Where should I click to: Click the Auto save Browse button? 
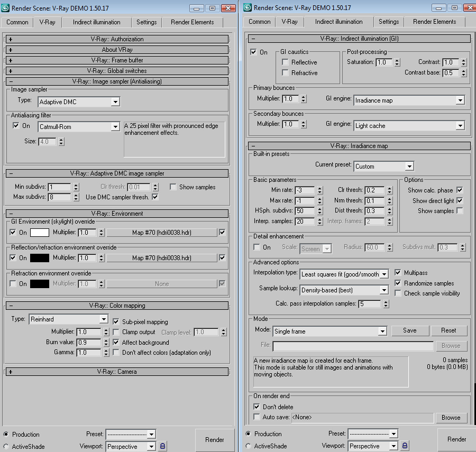(x=451, y=418)
